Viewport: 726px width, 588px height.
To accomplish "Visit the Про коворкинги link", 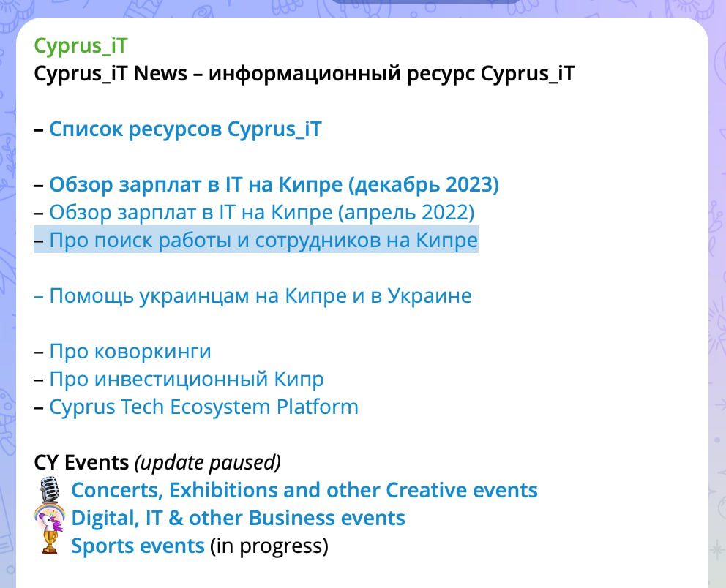I will point(130,351).
